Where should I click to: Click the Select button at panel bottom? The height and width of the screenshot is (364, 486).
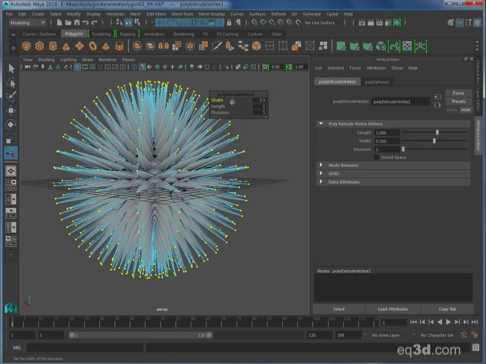tap(339, 309)
